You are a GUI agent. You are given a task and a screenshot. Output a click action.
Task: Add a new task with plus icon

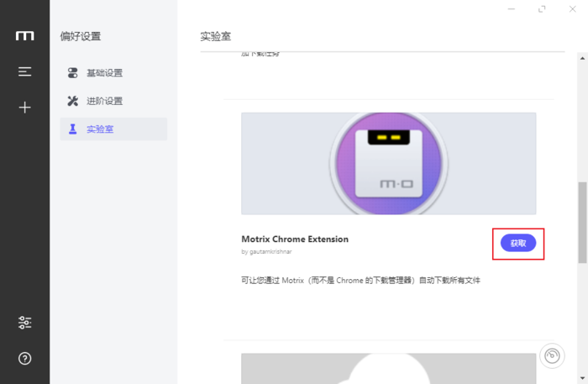(25, 108)
